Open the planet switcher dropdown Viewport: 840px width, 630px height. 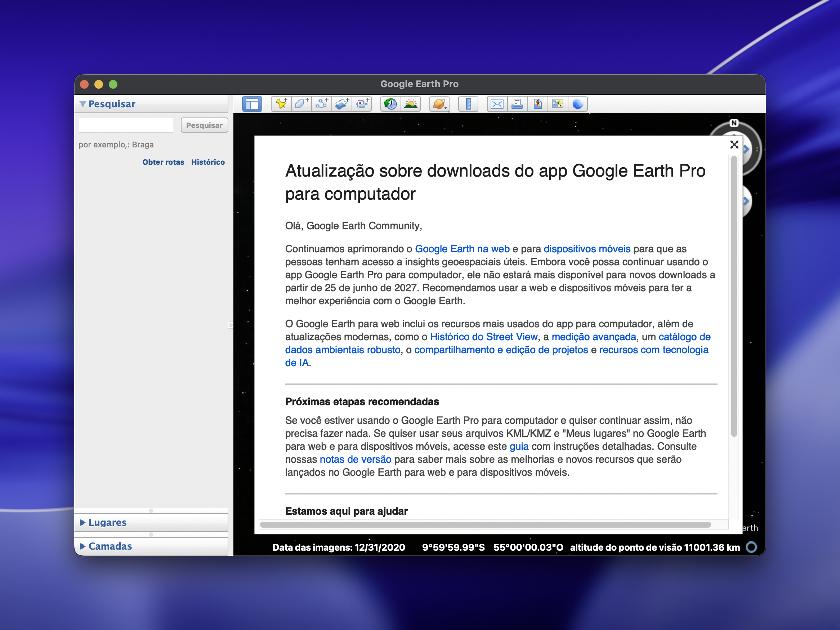439,104
